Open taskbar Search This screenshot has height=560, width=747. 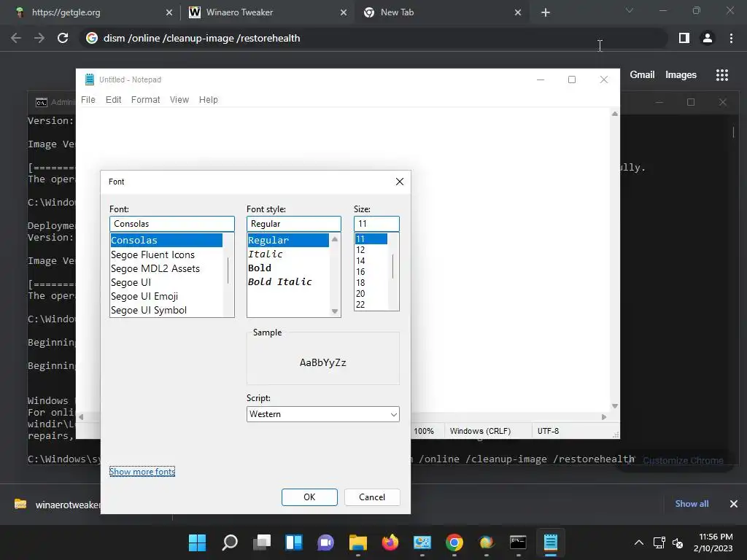230,542
